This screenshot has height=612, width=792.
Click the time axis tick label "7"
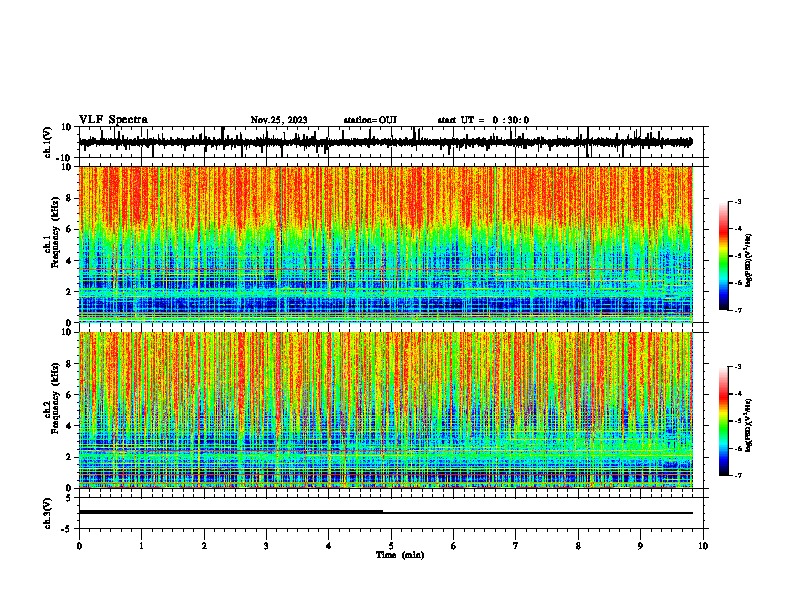click(x=516, y=546)
